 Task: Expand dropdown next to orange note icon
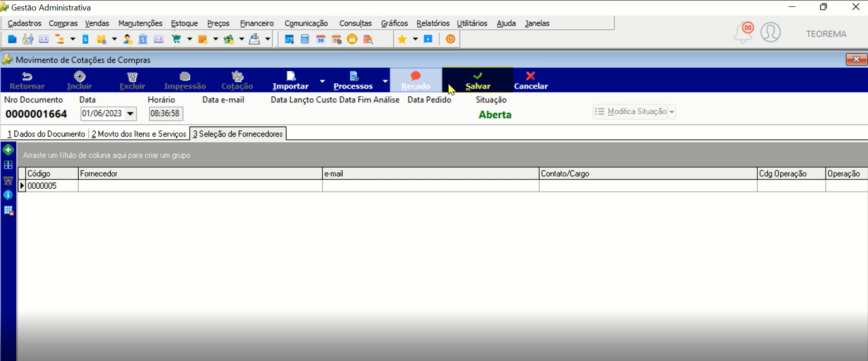pos(216,39)
